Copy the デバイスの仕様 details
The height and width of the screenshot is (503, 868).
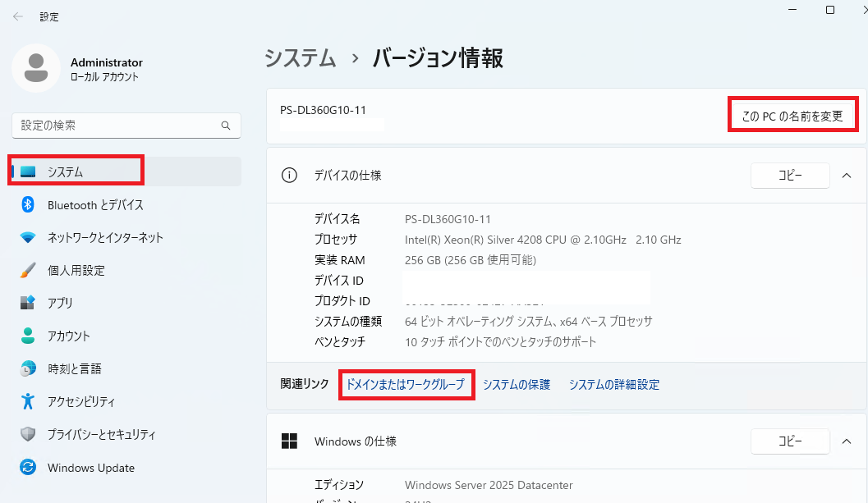790,176
